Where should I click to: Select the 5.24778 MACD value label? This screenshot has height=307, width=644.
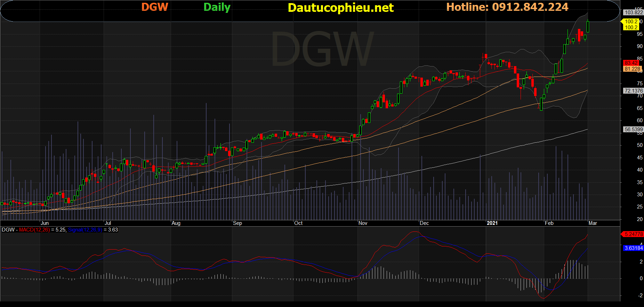point(633,234)
